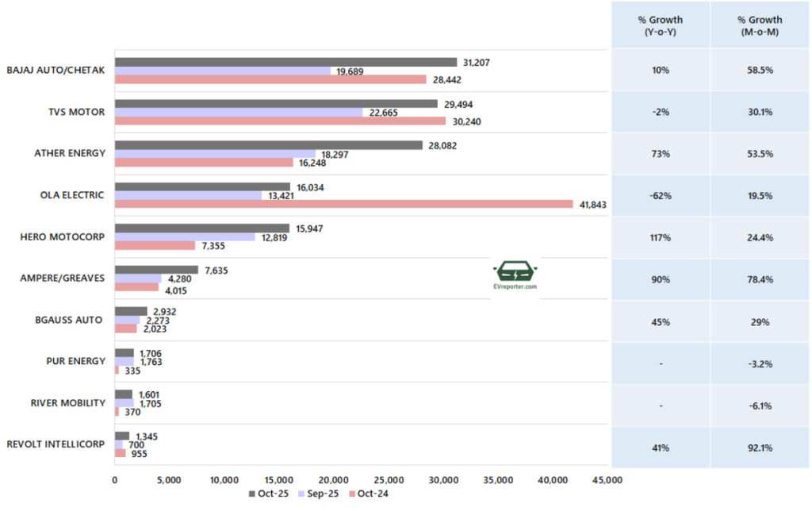Click the Ather Energy Oct-25 bar labeled 28,082
812x511 pixels.
tap(269, 145)
